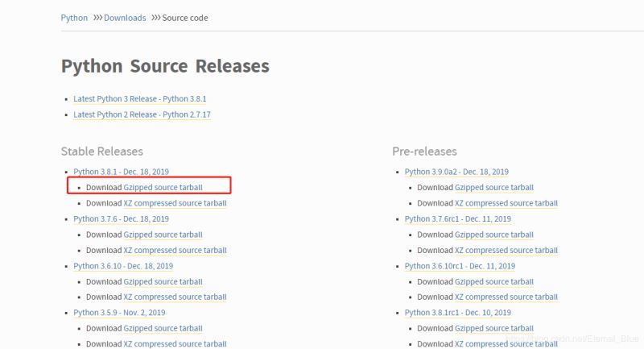This screenshot has height=349, width=644.
Task: Open Python 3.9.0a2 pre-release link
Action: coord(456,172)
